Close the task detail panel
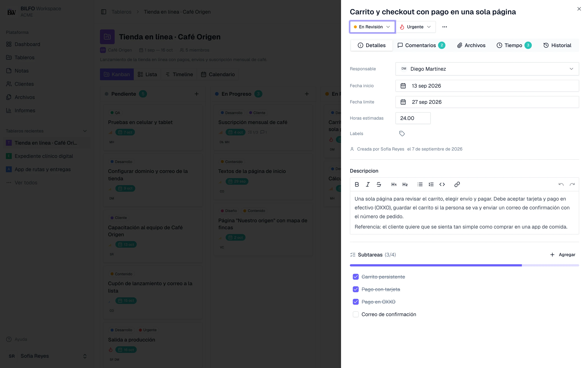This screenshot has height=368, width=588. [x=579, y=9]
